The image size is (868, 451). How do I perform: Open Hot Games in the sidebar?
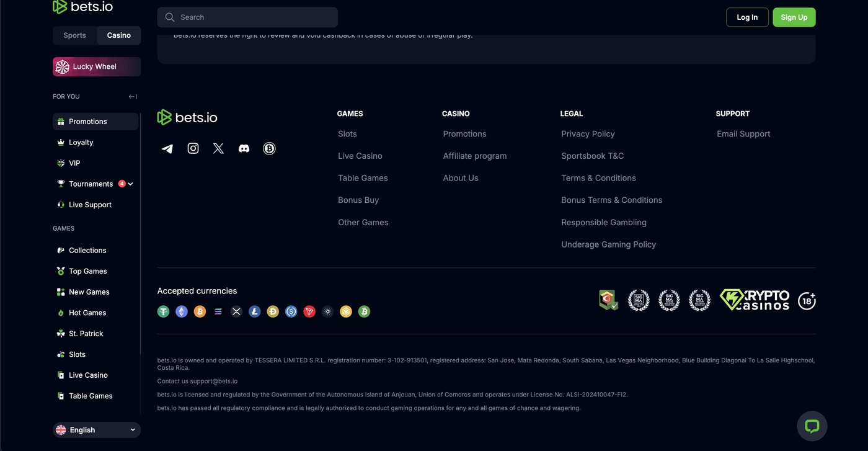pos(95,313)
